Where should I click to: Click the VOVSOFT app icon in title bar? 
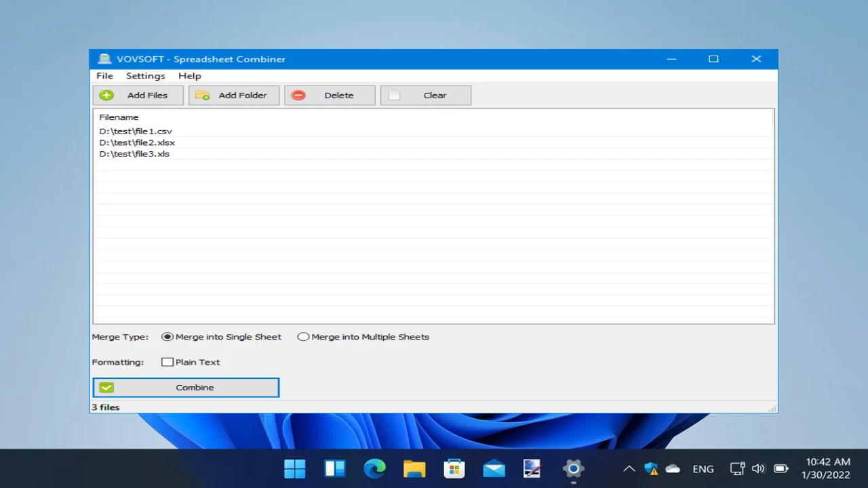click(104, 59)
